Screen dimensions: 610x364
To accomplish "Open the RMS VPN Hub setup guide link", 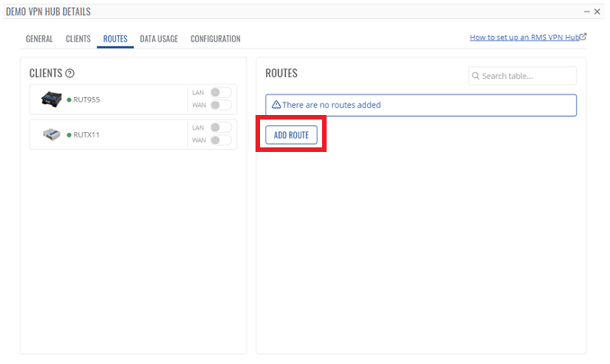I will (x=524, y=38).
